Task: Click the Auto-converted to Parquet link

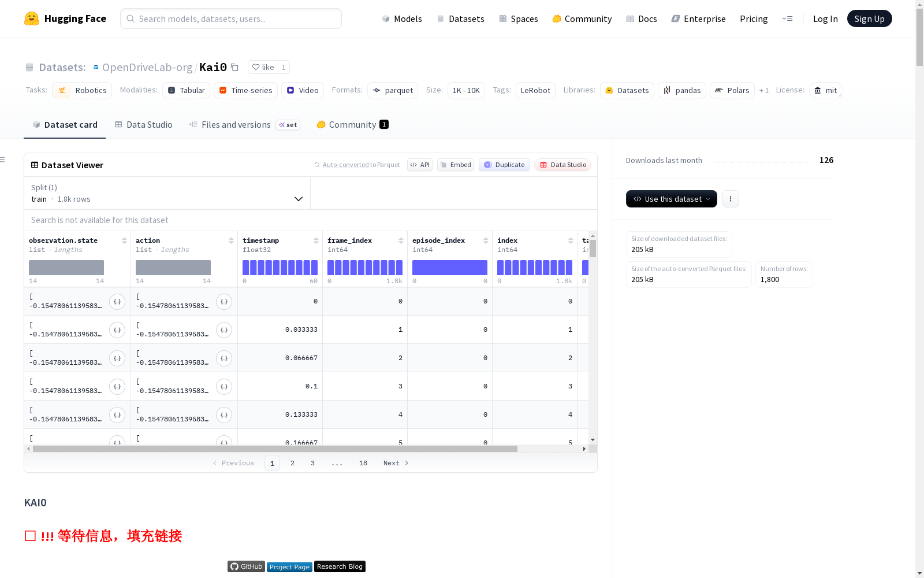Action: (x=361, y=165)
